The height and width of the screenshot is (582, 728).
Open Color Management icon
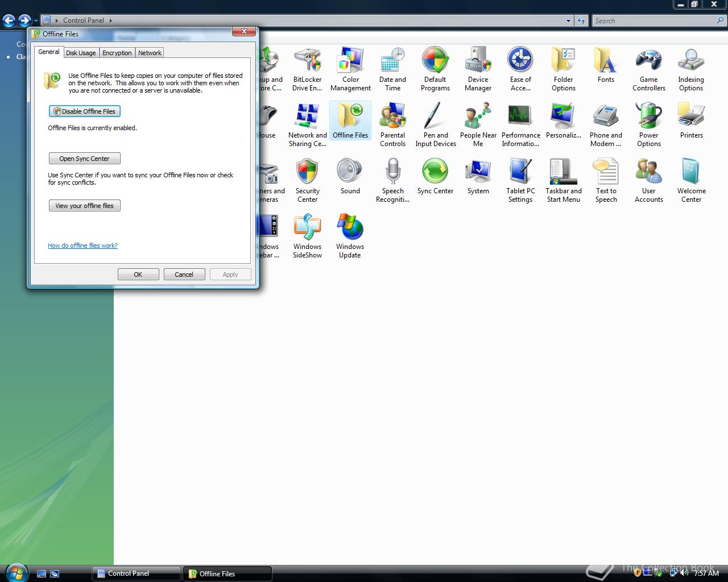[350, 69]
